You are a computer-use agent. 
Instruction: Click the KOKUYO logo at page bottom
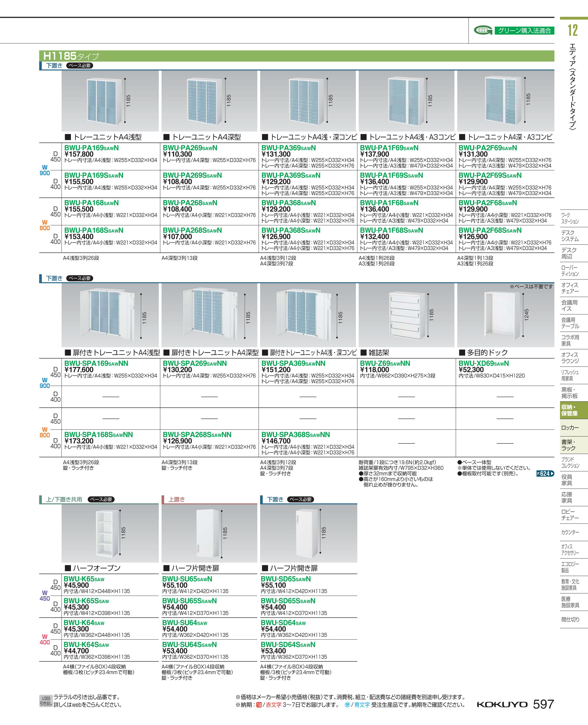(502, 705)
